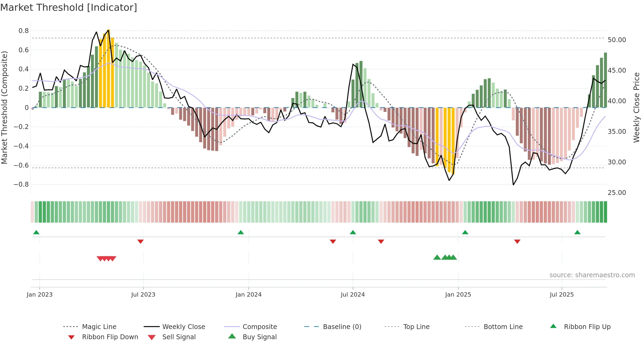The width and height of the screenshot is (644, 362).
Task: Click the Jan 2025 axis label
Action: click(458, 294)
